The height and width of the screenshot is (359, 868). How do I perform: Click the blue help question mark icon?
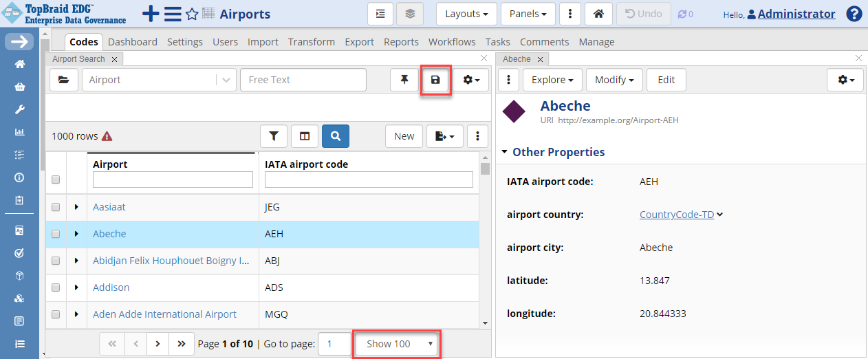coord(854,14)
